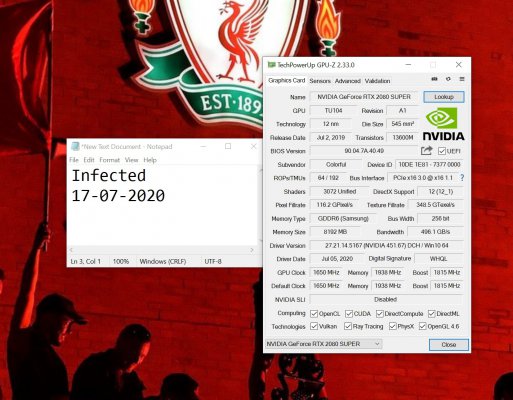This screenshot has height=400, width=513.
Task: Click the Lookup button in GPU-Z
Action: pos(444,97)
